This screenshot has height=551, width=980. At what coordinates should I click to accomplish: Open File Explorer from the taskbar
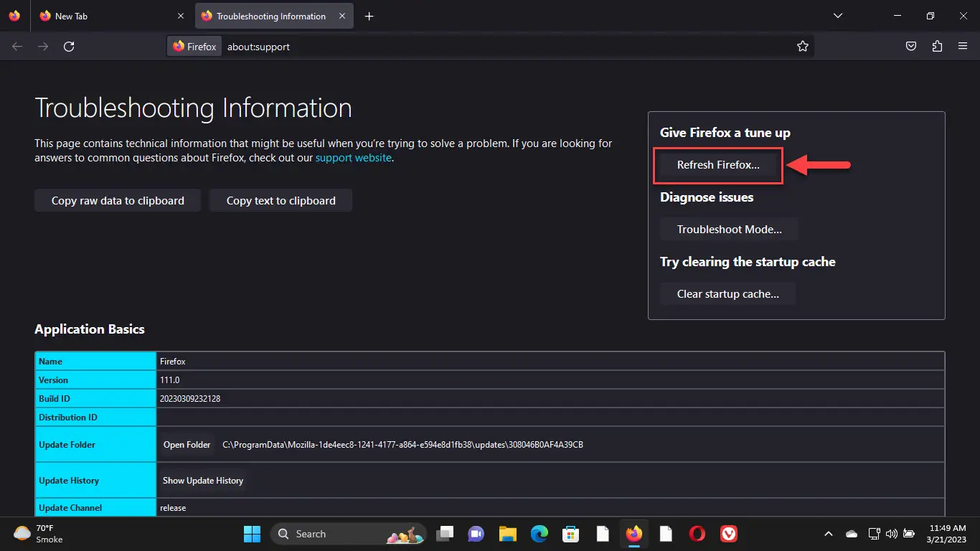pyautogui.click(x=508, y=534)
